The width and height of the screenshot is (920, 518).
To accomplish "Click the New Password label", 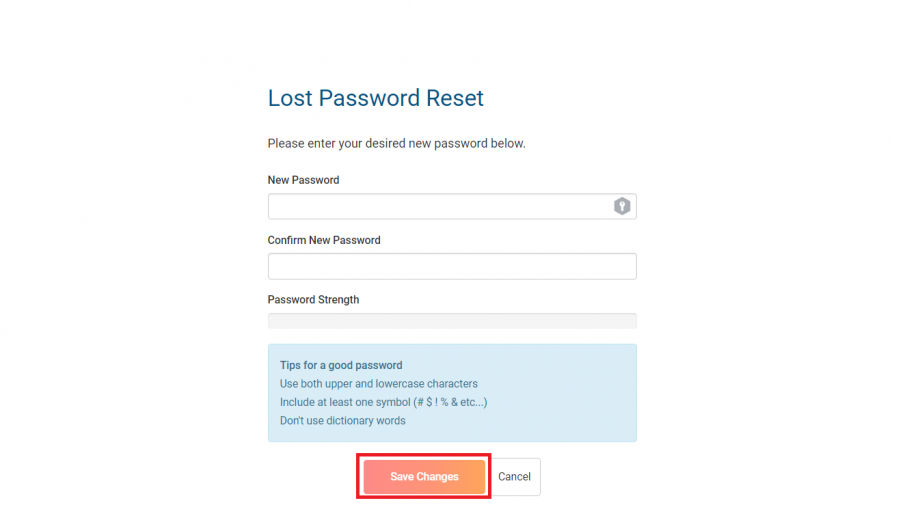I will (x=303, y=180).
